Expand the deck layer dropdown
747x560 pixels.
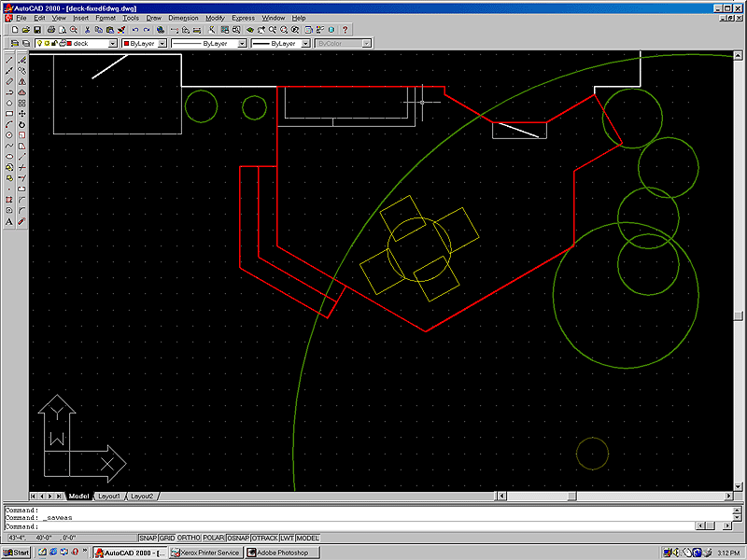[113, 43]
